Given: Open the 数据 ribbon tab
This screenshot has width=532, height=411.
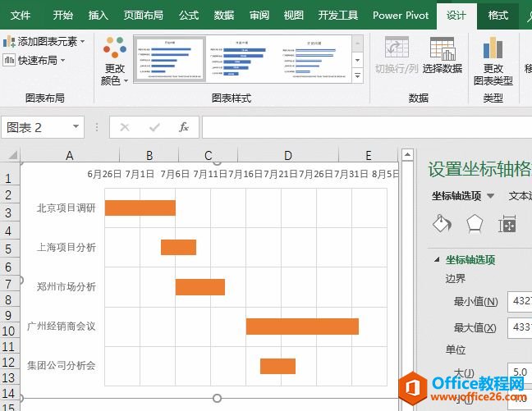Looking at the screenshot, I should pos(224,16).
